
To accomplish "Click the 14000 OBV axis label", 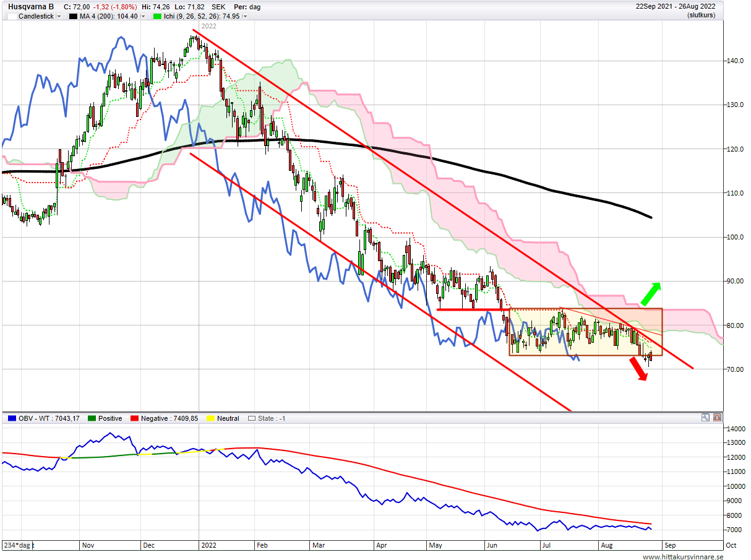I will 735,429.
